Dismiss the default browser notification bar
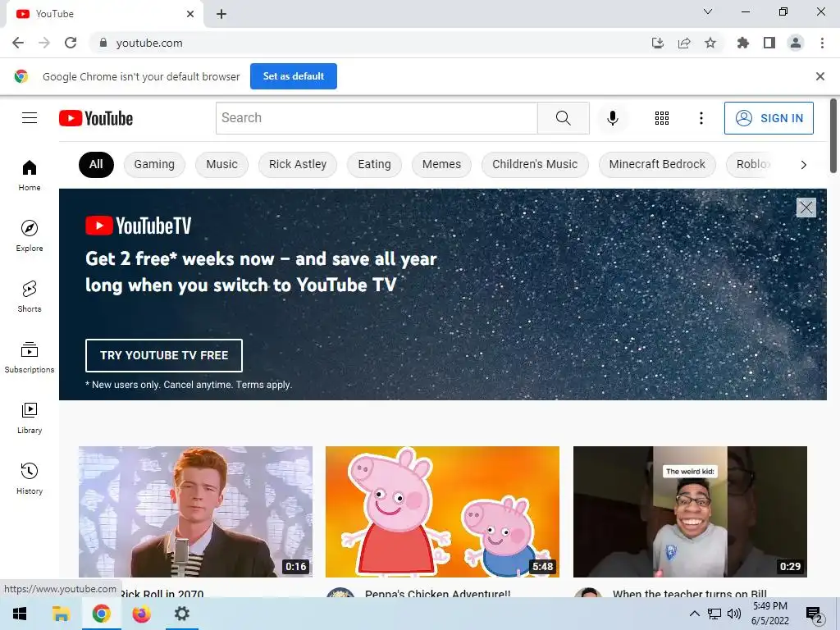The height and width of the screenshot is (630, 840). (x=819, y=76)
